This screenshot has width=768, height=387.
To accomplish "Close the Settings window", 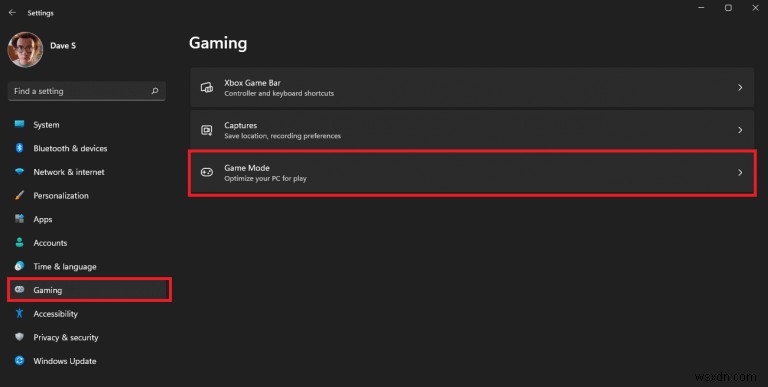I will (x=755, y=8).
